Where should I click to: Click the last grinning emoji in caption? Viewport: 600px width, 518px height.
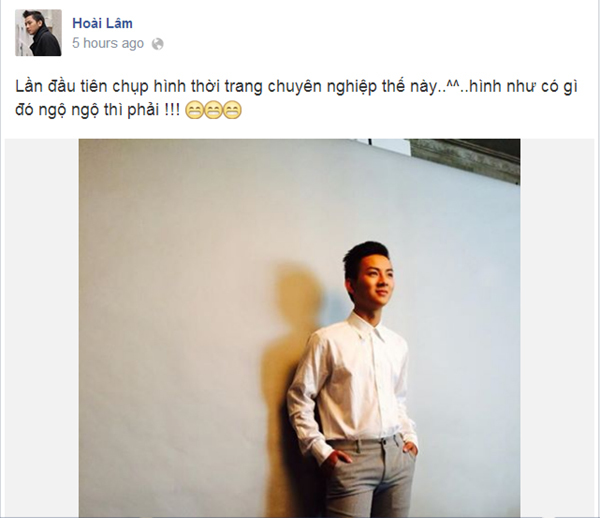[232, 111]
